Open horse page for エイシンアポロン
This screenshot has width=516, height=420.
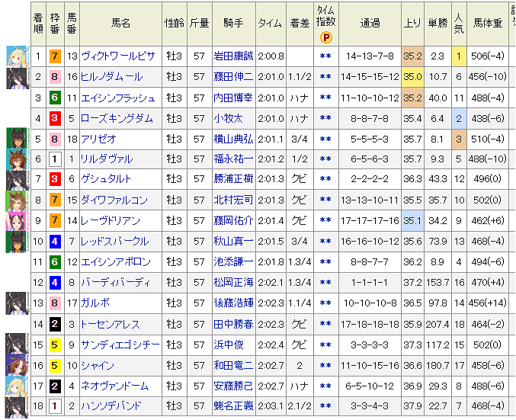click(x=116, y=262)
